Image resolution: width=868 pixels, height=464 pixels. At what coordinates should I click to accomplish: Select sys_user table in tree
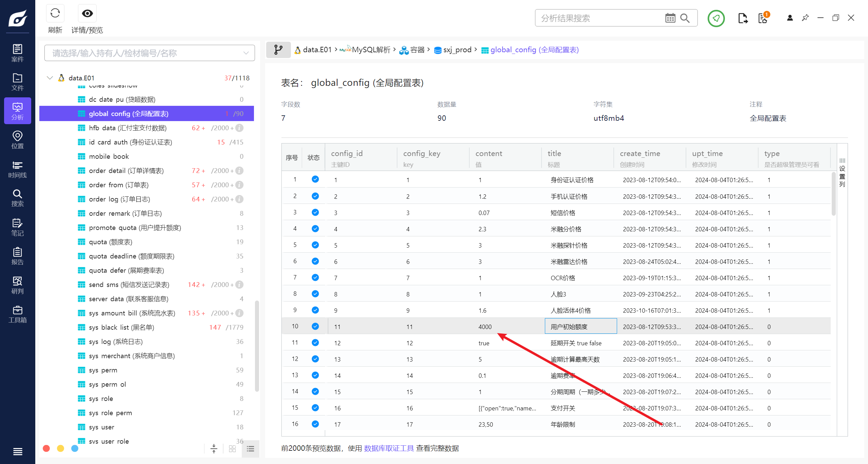[101, 427]
